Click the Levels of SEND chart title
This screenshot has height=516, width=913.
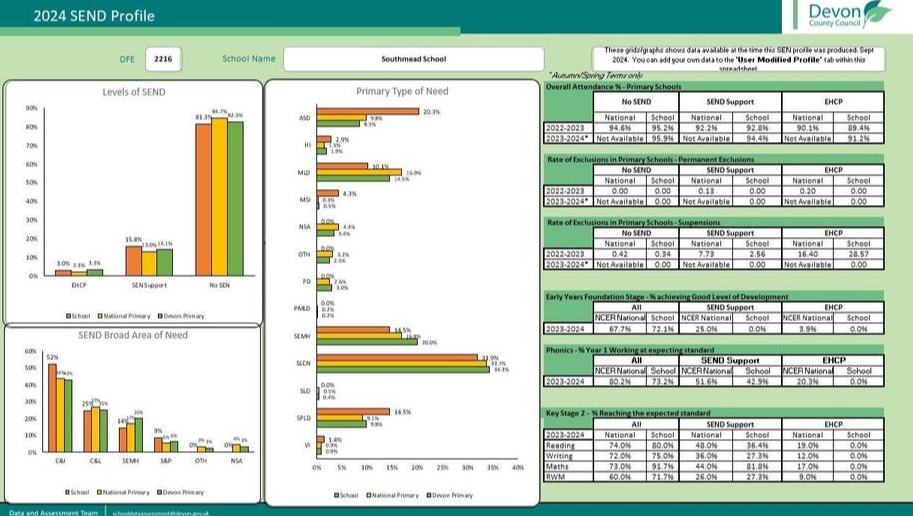point(134,92)
